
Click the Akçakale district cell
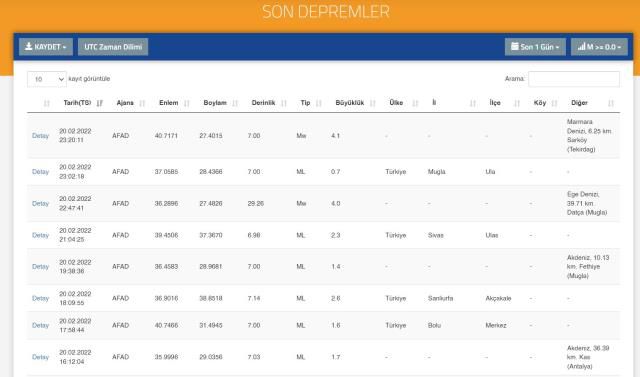pos(498,298)
